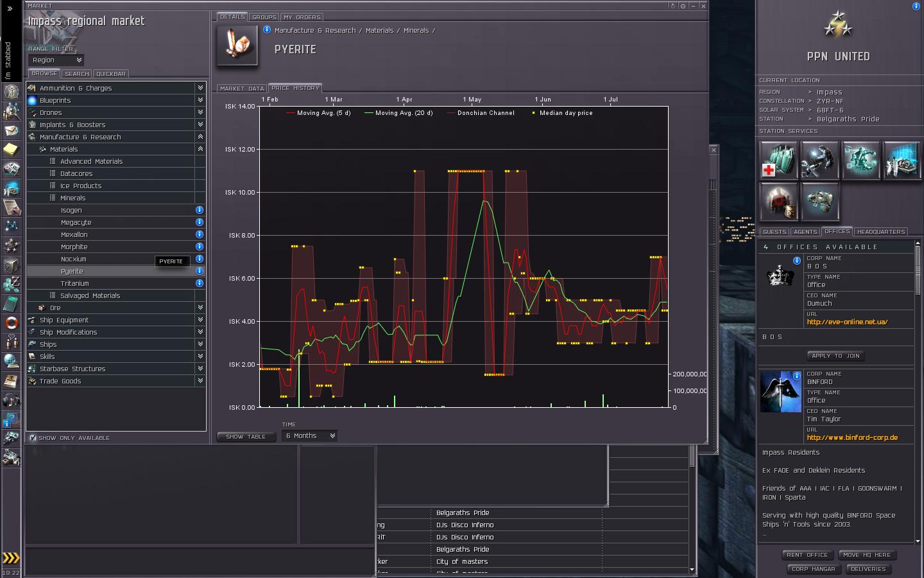Click the Rent Office button
This screenshot has height=578, width=924.
click(x=807, y=555)
